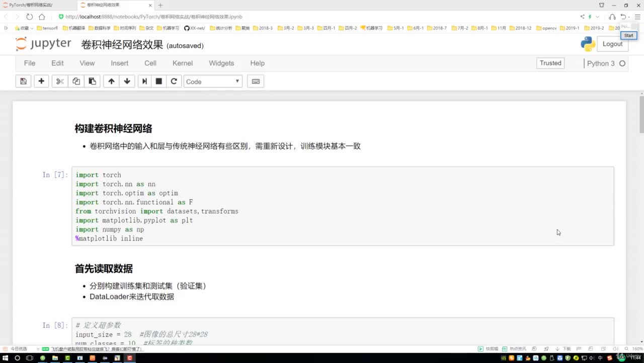The height and width of the screenshot is (363, 644).
Task: Open the 统计分析 bookmark folder
Action: click(221, 28)
